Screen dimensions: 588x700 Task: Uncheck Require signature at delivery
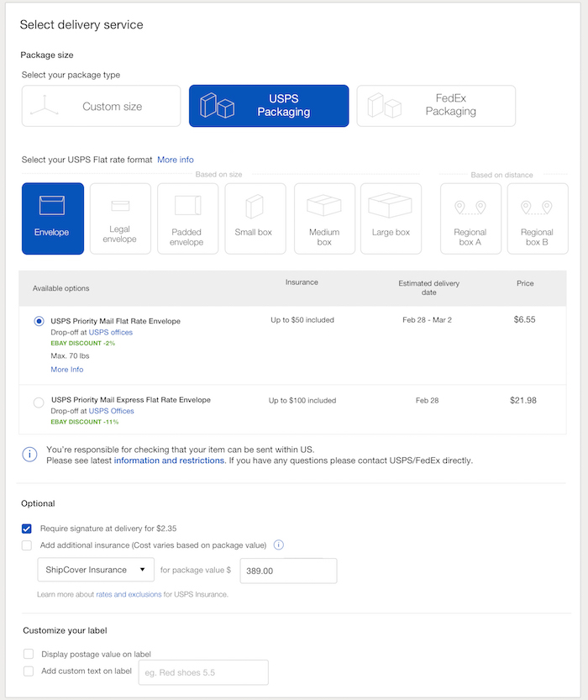click(x=27, y=529)
